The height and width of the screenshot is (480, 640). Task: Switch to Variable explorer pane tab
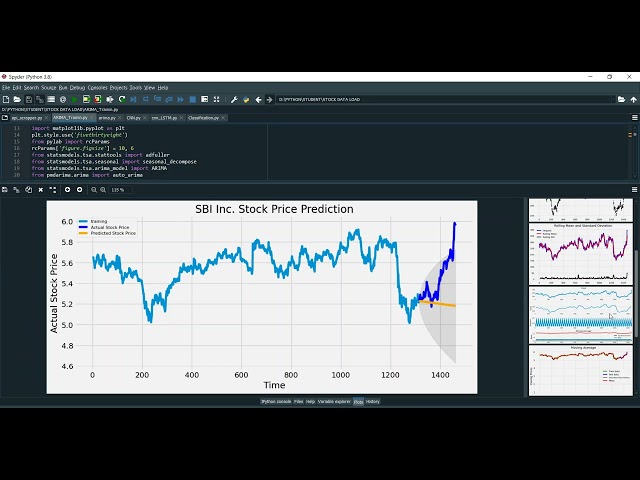pyautogui.click(x=334, y=402)
